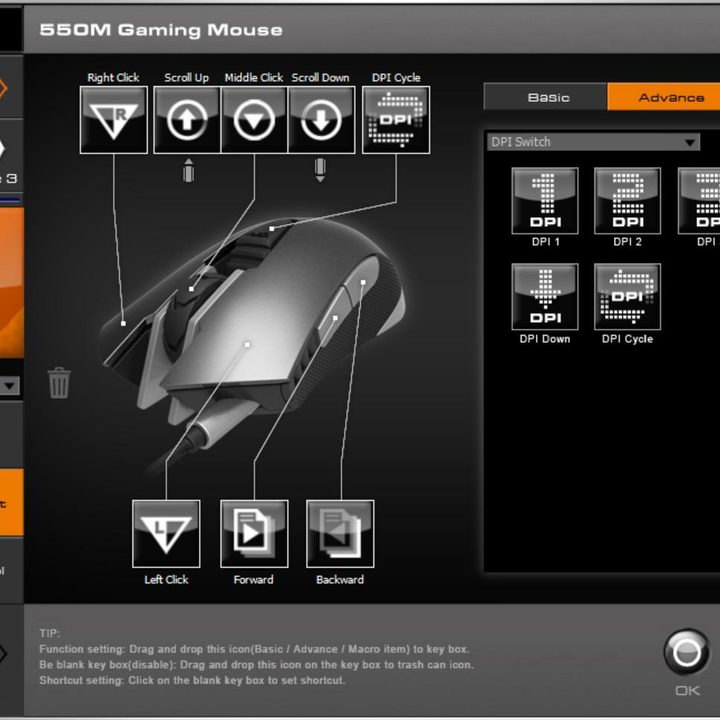720x720 pixels.
Task: Switch to the Advance tab
Action: pos(664,97)
